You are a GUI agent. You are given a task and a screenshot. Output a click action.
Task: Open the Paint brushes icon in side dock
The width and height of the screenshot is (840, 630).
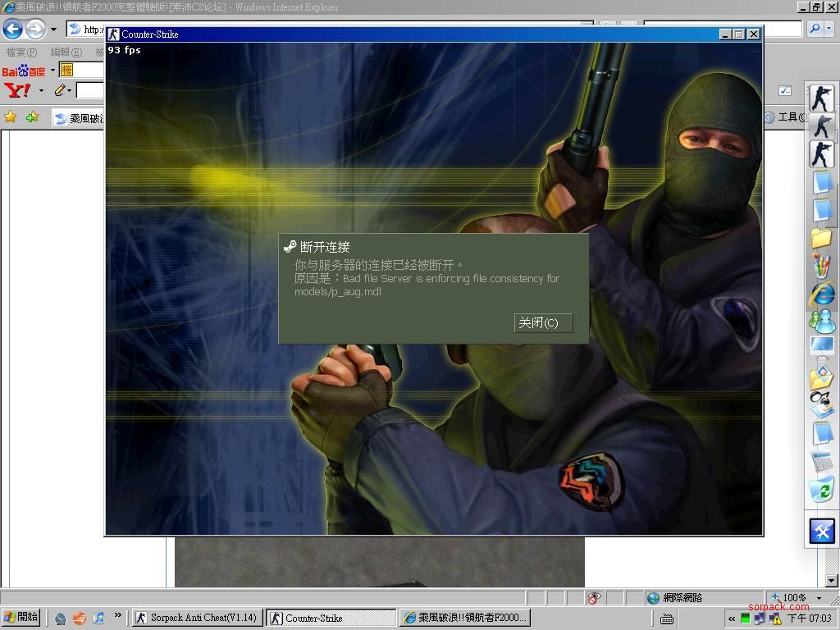(822, 265)
